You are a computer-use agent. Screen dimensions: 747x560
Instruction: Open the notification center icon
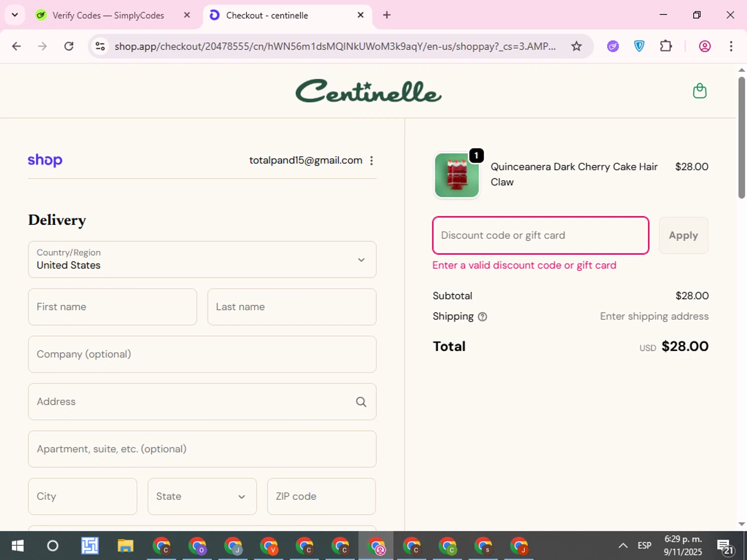coord(726,547)
